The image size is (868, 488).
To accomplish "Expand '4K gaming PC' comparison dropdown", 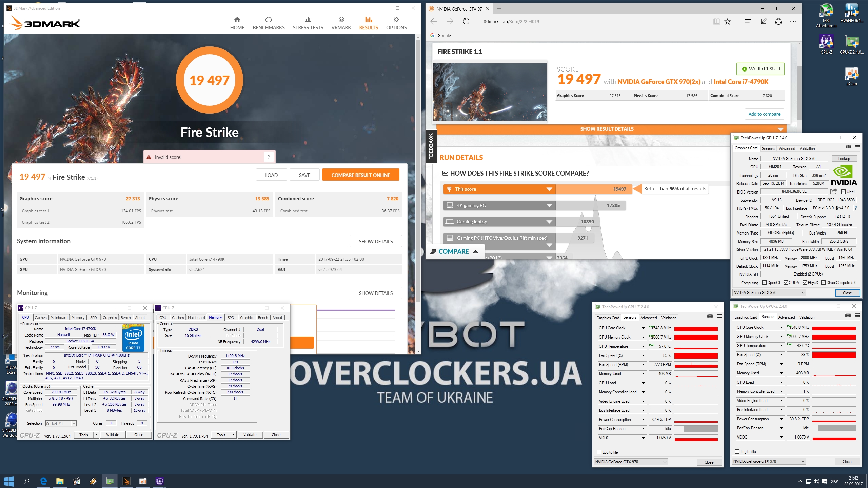I will click(549, 205).
